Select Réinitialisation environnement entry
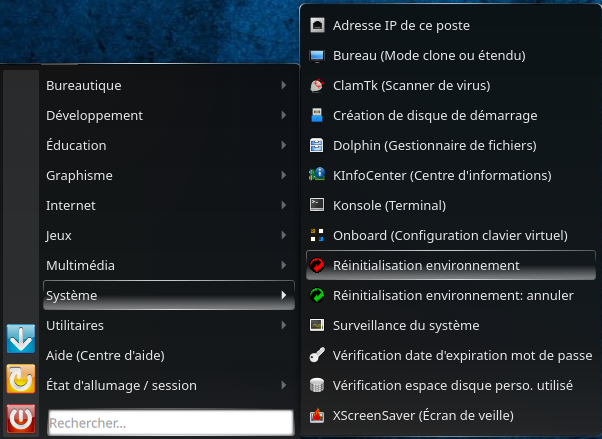The height and width of the screenshot is (439, 602). click(x=451, y=265)
